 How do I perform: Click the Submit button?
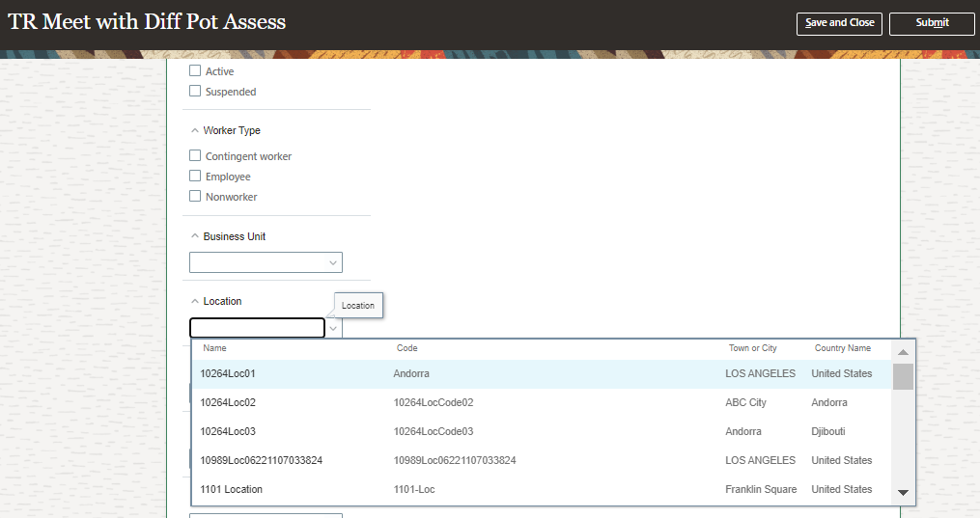[932, 23]
